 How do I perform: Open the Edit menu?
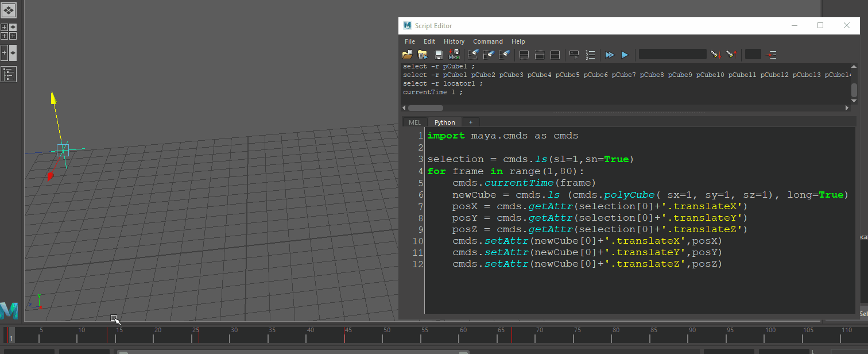pyautogui.click(x=429, y=41)
